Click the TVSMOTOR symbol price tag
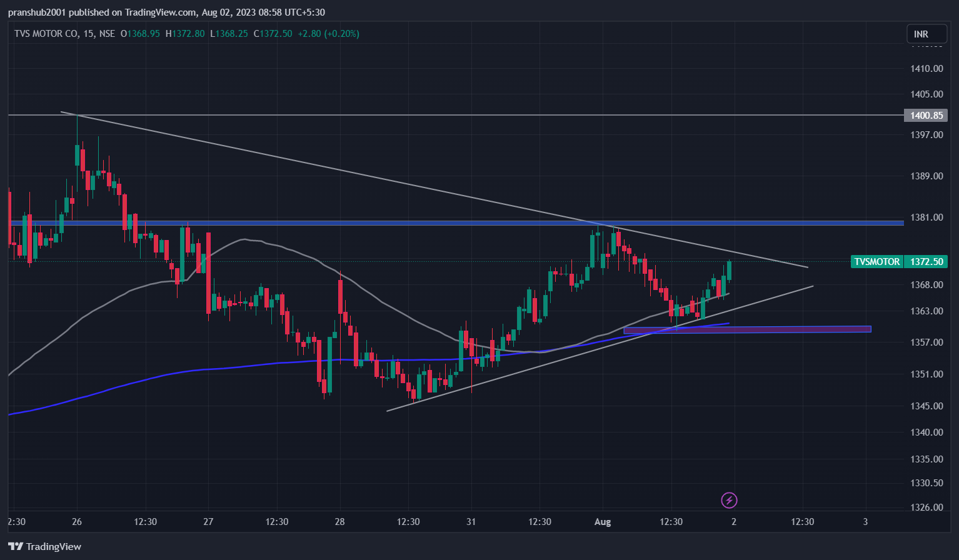The height and width of the screenshot is (560, 959). tap(877, 262)
